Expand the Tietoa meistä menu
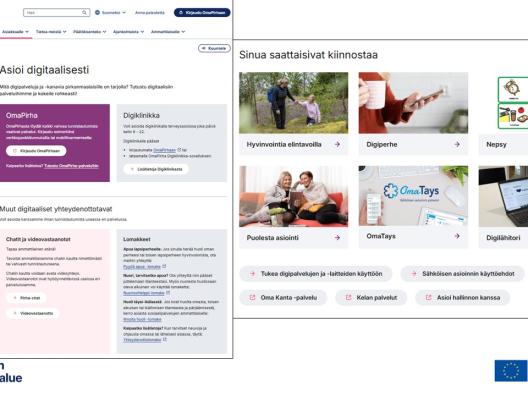 pos(51,32)
